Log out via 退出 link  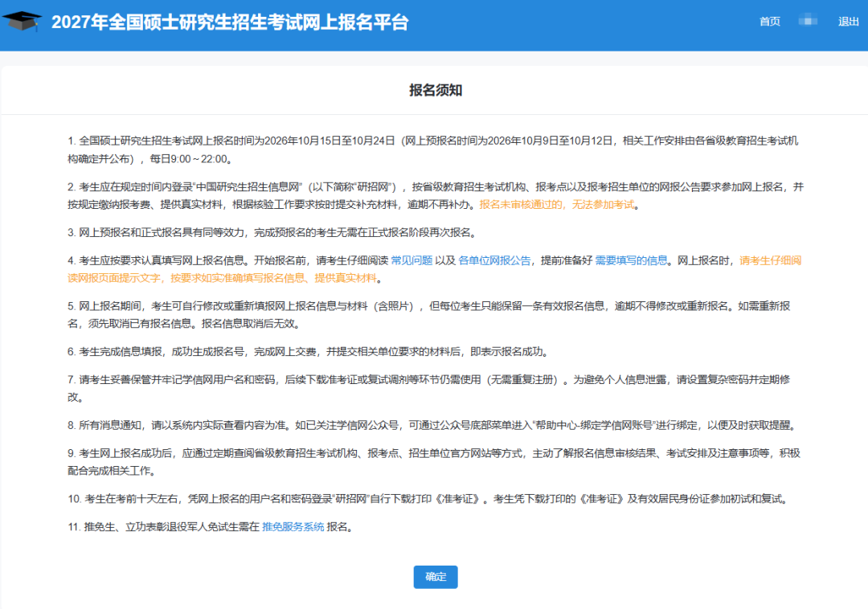pos(848,22)
